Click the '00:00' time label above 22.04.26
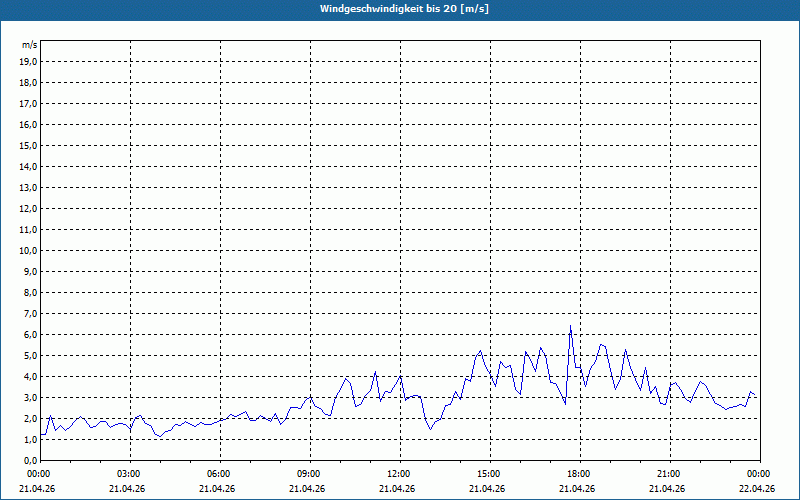Screen dimensions: 800x500 [760, 474]
